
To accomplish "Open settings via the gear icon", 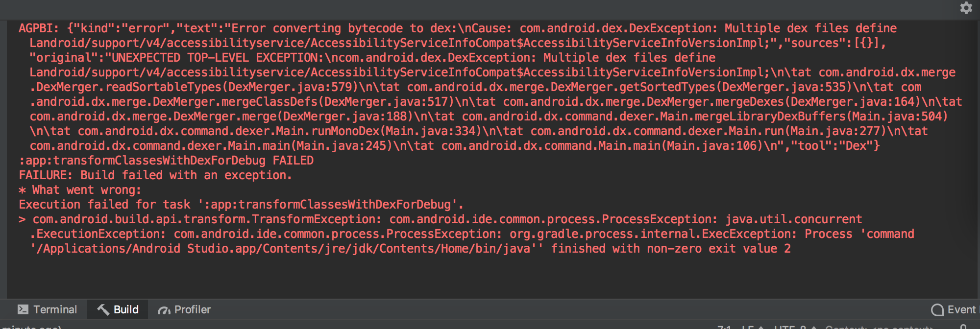I will coord(966,8).
